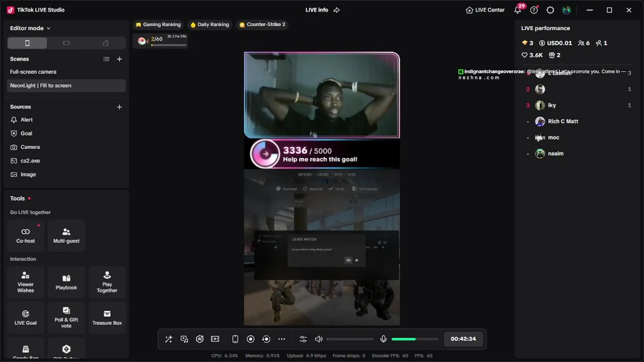
Task: Select portrait orientation layout in Editor mode
Action: click(x=27, y=43)
